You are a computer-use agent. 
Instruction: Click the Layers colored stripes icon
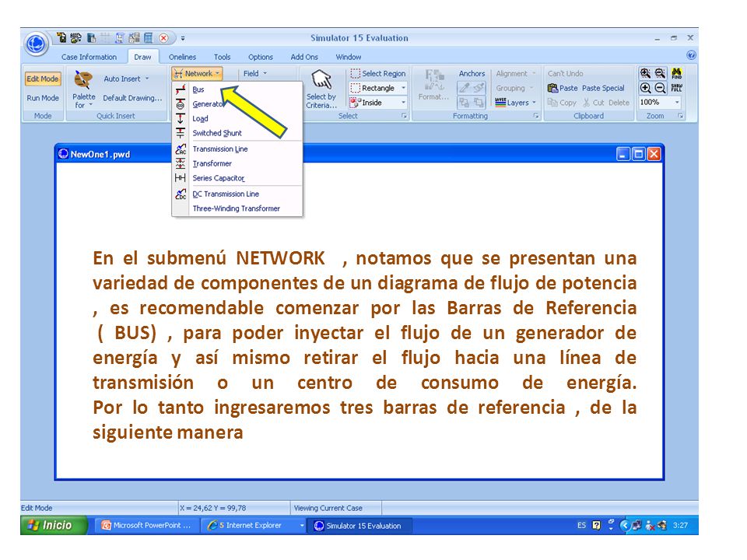(x=500, y=103)
